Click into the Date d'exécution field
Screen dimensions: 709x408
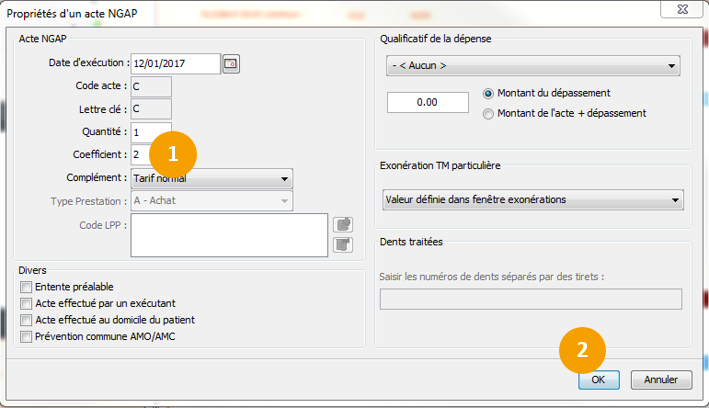click(x=175, y=64)
